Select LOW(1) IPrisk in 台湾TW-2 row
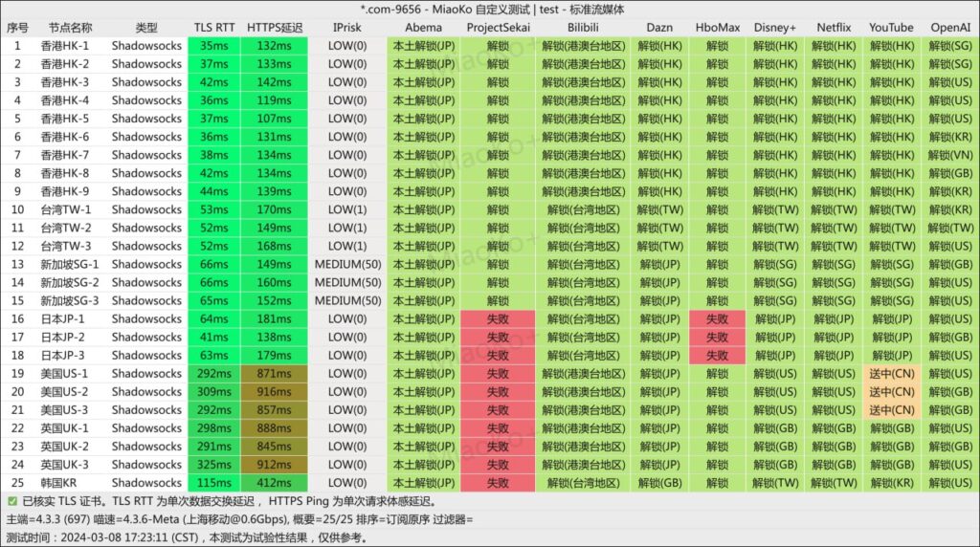Image resolution: width=980 pixels, height=547 pixels. tap(347, 228)
